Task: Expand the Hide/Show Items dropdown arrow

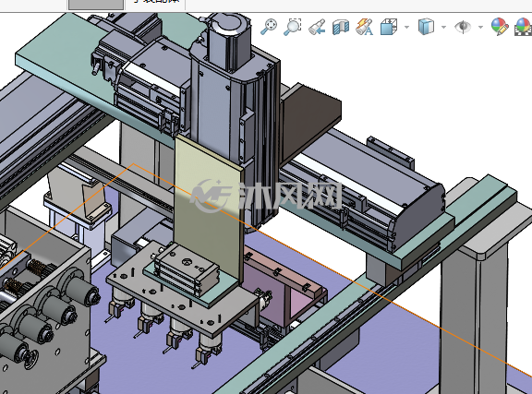Action: click(x=480, y=27)
